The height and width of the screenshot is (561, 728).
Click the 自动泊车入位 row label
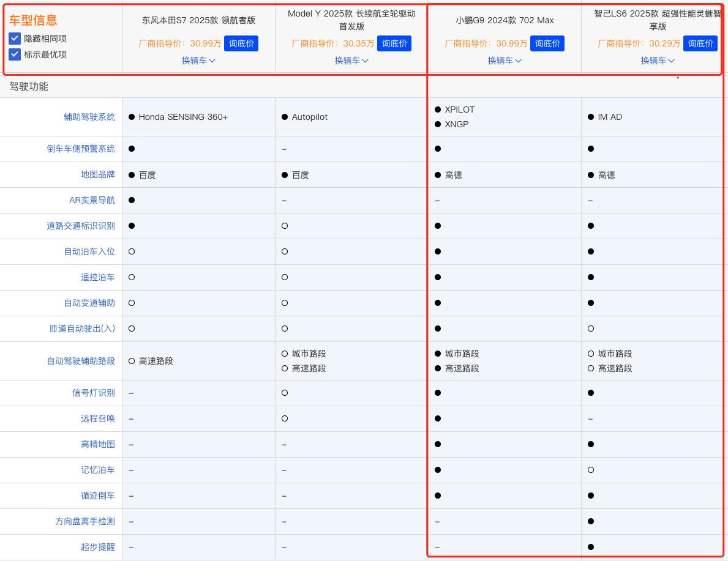coord(89,251)
